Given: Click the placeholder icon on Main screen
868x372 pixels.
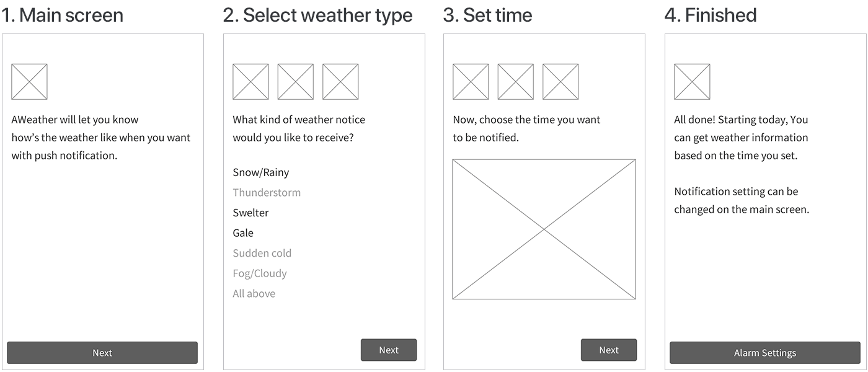Looking at the screenshot, I should click(29, 82).
